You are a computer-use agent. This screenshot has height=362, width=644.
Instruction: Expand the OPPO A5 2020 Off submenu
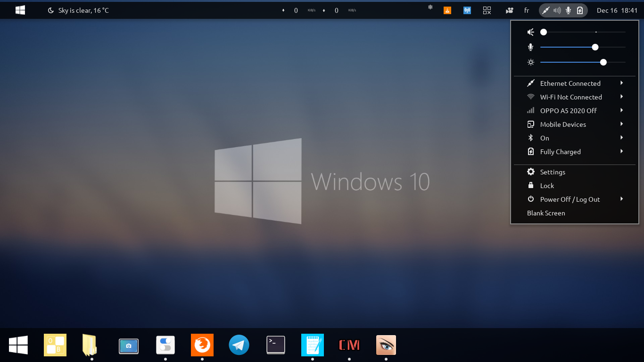point(575,111)
